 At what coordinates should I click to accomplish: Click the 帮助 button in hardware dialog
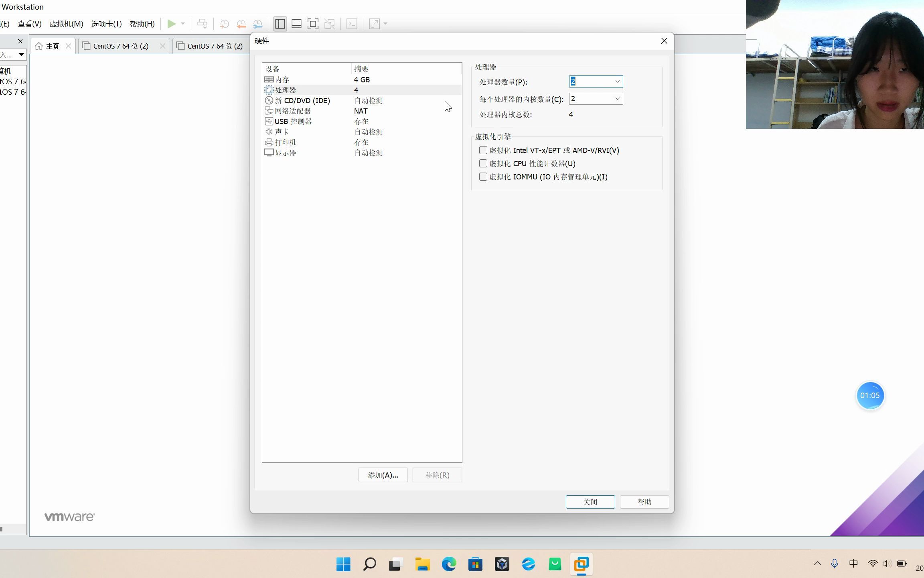tap(644, 502)
